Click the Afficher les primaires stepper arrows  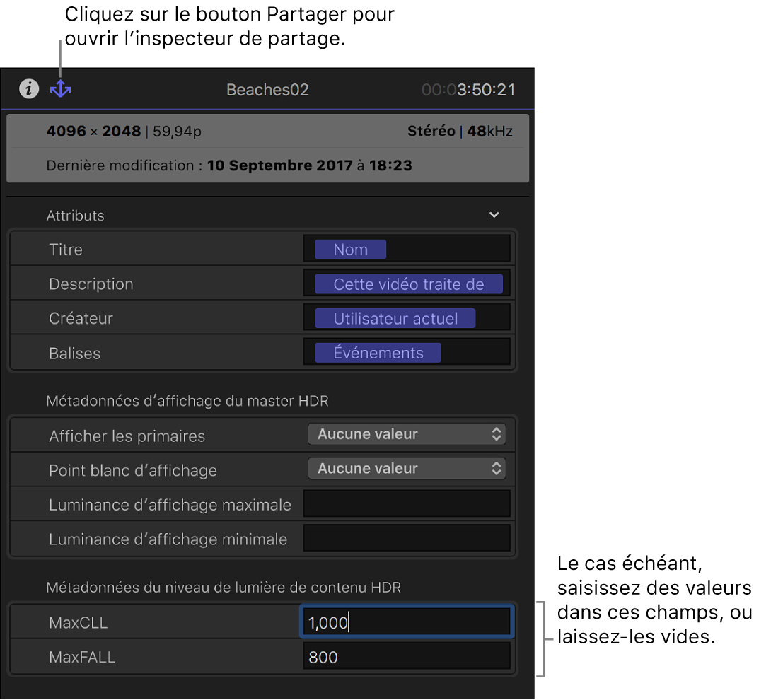[x=496, y=434]
